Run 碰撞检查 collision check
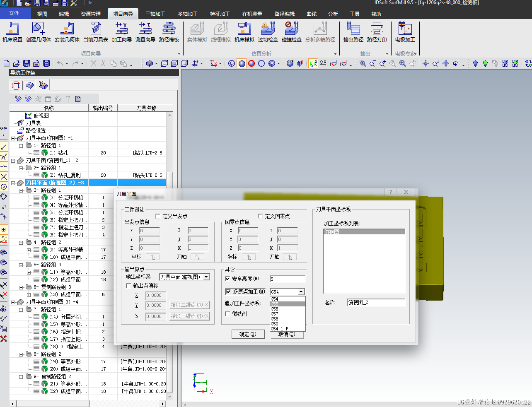 [291, 32]
